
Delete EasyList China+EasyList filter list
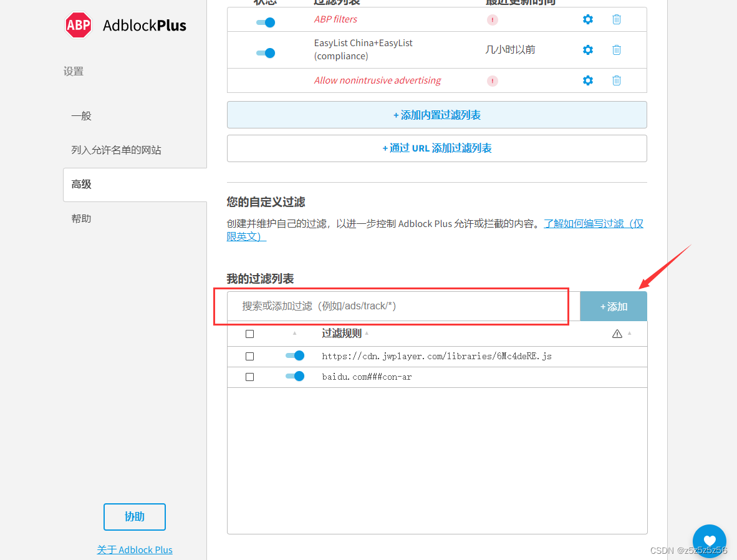click(616, 50)
